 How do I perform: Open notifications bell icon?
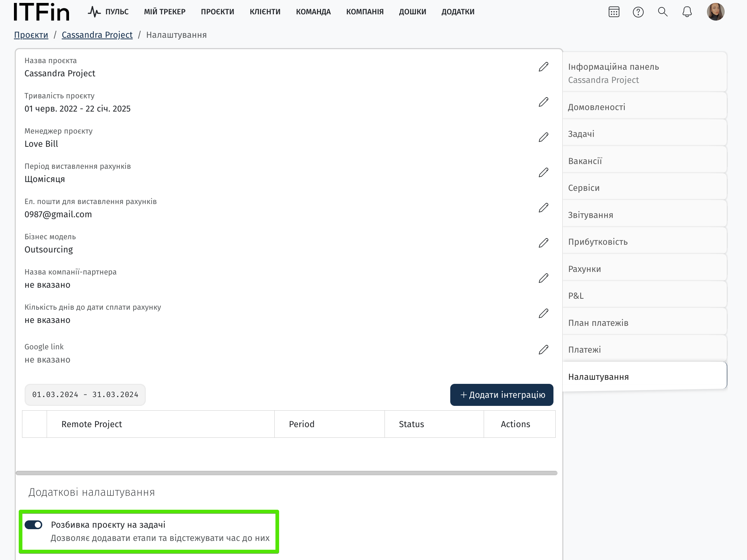687,12
